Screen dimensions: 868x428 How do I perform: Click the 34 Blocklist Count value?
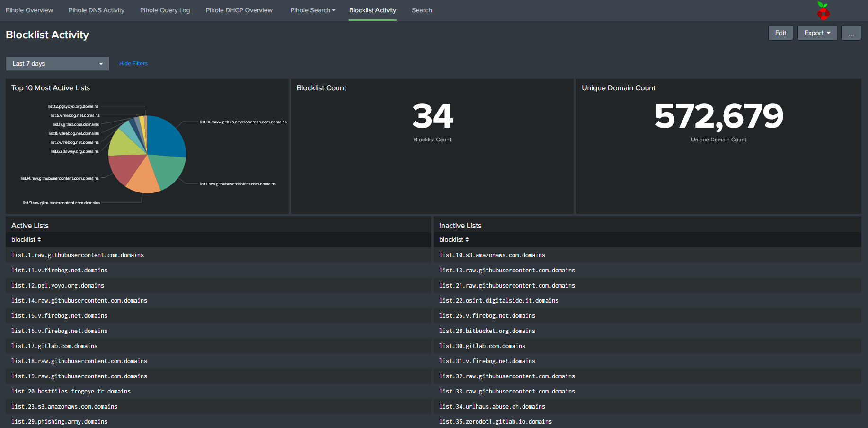tap(433, 116)
